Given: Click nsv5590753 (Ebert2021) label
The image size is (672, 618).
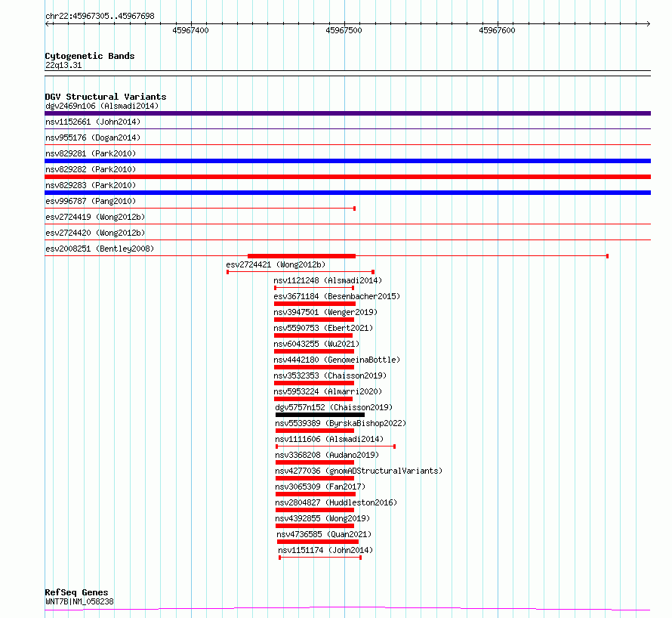Looking at the screenshot, I should tap(323, 328).
